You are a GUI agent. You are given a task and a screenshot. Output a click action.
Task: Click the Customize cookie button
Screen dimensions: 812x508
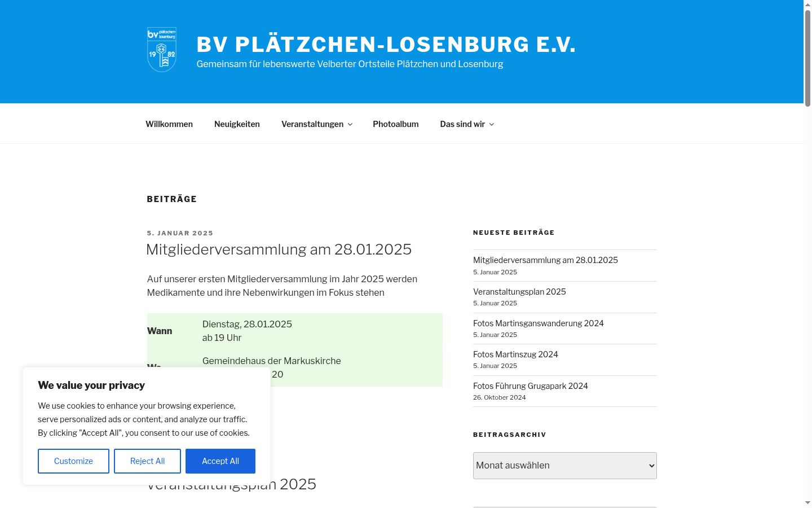tap(73, 461)
